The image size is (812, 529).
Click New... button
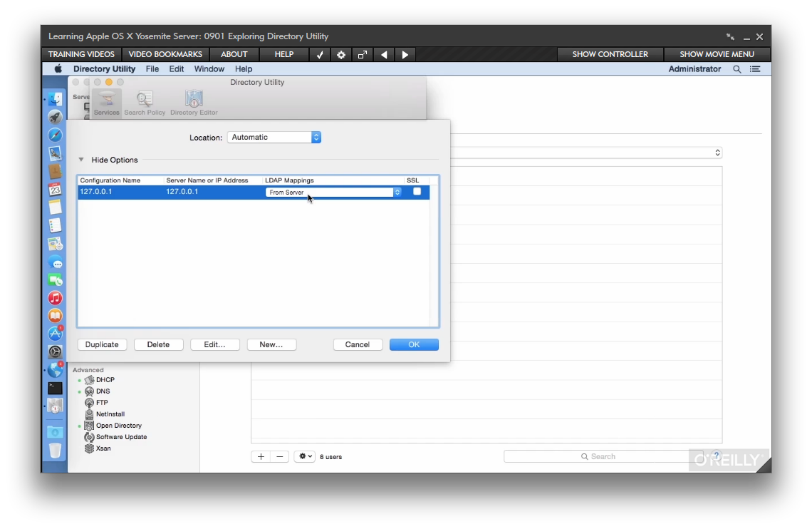[x=271, y=344]
